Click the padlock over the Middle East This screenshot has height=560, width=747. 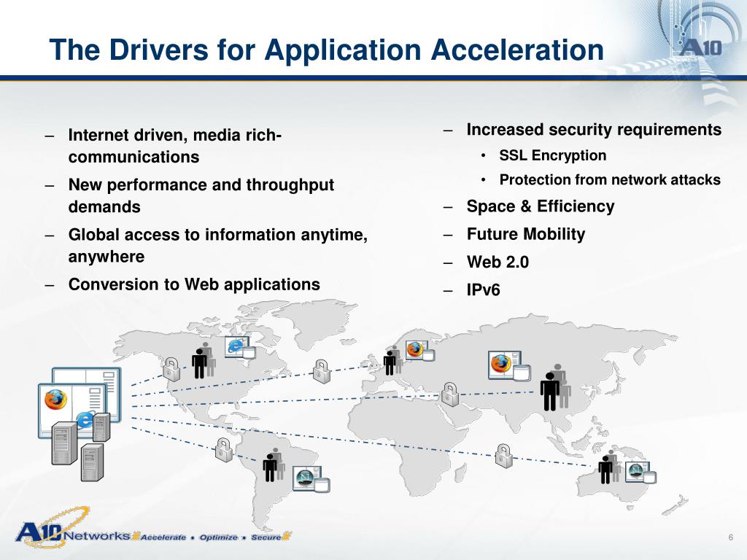(449, 394)
